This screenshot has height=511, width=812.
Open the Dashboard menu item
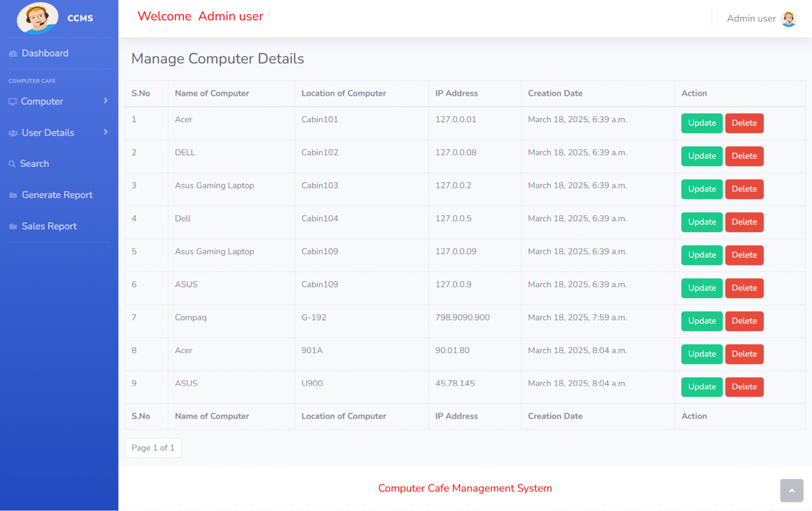[45, 53]
